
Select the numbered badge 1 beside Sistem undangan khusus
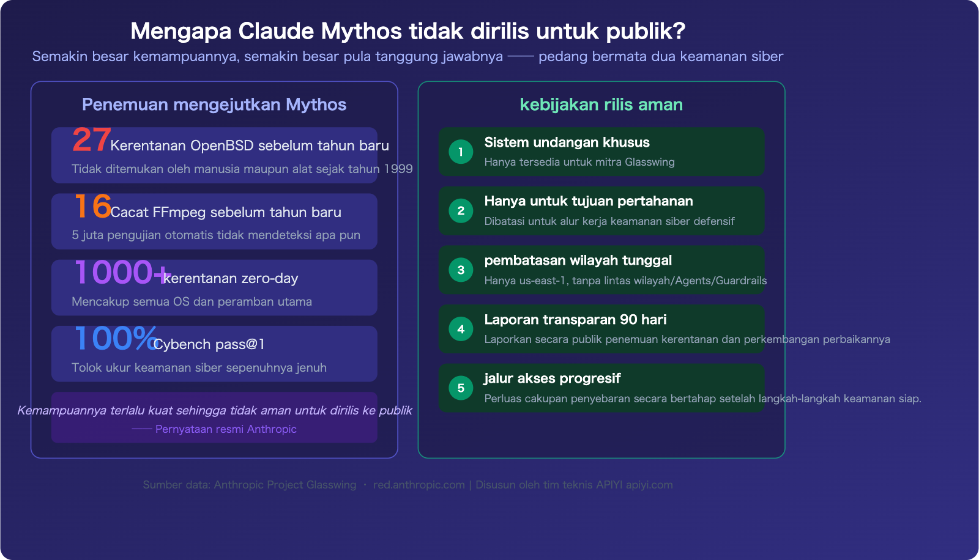coord(460,152)
